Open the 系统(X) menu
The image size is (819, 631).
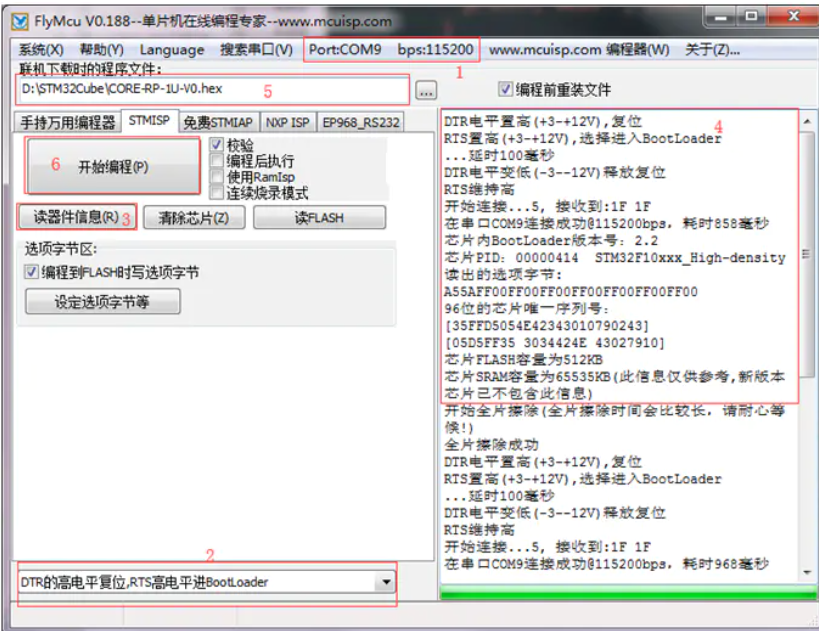41,50
